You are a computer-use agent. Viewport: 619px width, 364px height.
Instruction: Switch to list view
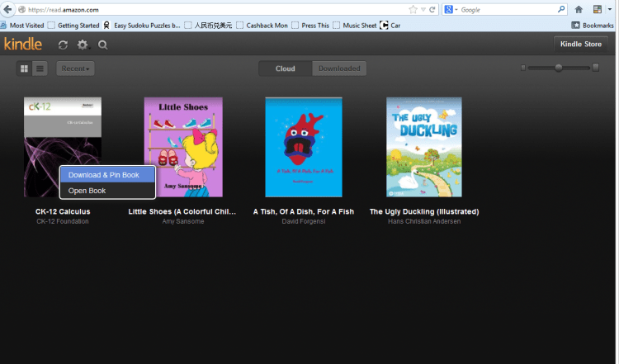click(40, 69)
